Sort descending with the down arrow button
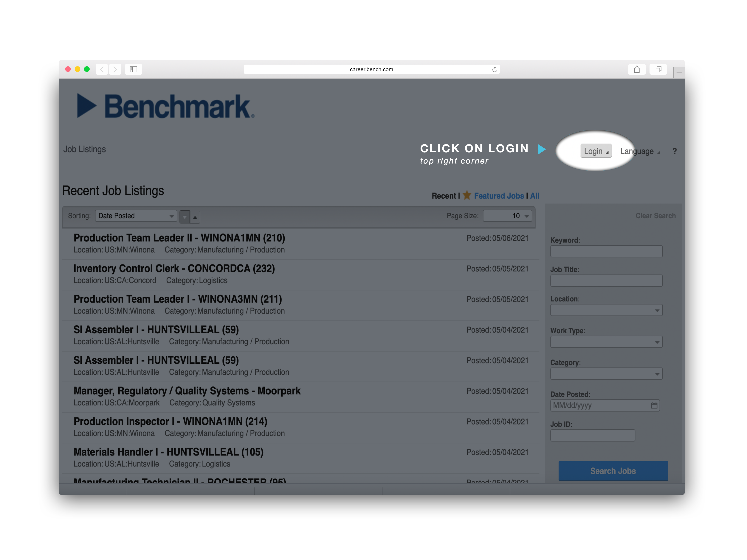The image size is (747, 560). pos(185,217)
